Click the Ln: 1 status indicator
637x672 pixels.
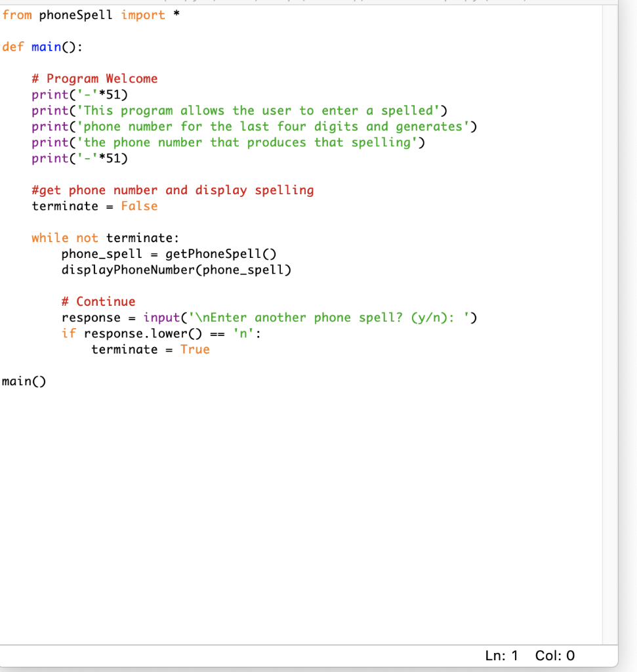[x=501, y=655]
